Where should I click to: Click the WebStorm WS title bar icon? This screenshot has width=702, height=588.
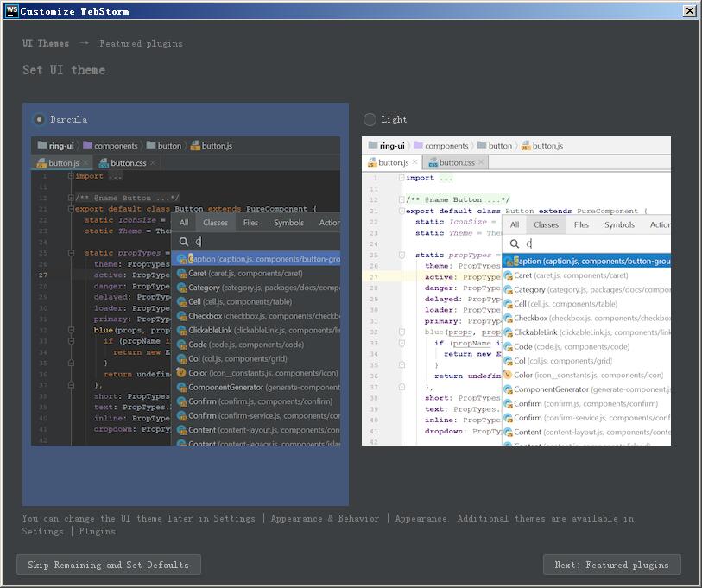[x=11, y=11]
